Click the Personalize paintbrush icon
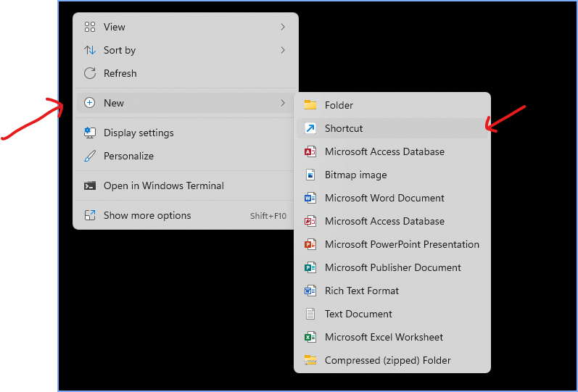The height and width of the screenshot is (392, 578). 90,156
